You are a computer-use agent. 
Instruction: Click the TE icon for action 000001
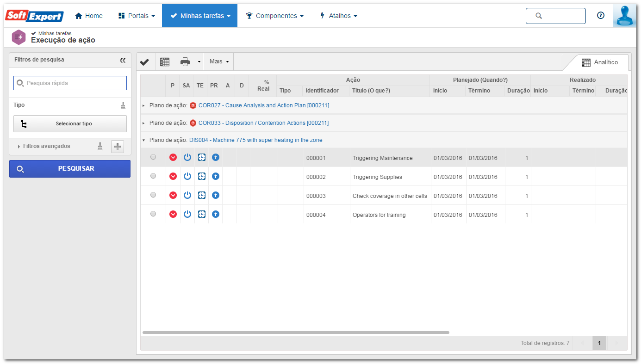[202, 158]
